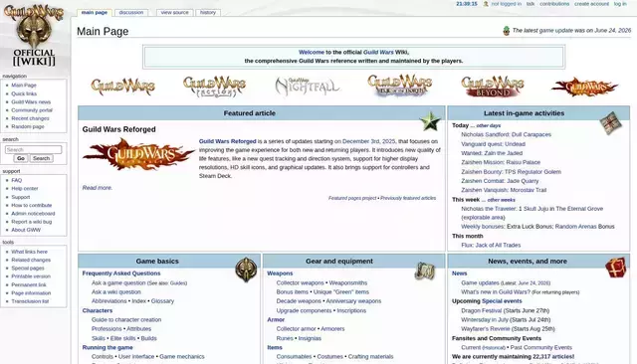The height and width of the screenshot is (364, 637).
Task: Open Collector armor link
Action: [297, 329]
